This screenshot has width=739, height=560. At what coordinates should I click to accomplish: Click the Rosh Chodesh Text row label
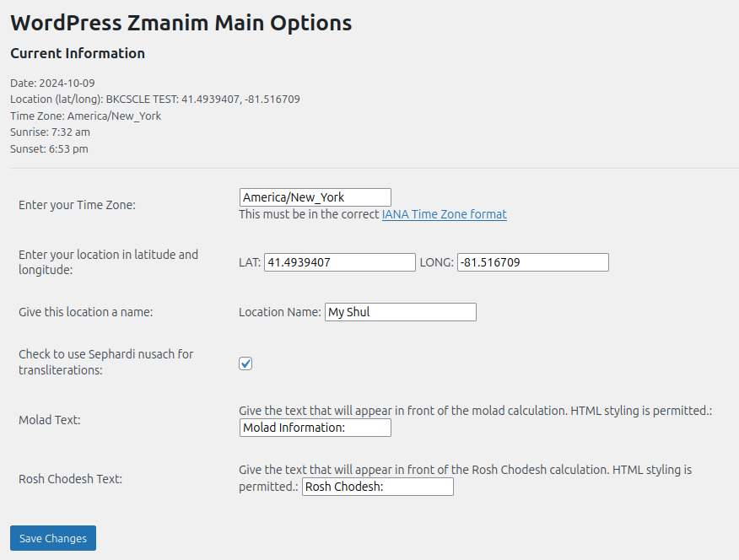click(70, 478)
